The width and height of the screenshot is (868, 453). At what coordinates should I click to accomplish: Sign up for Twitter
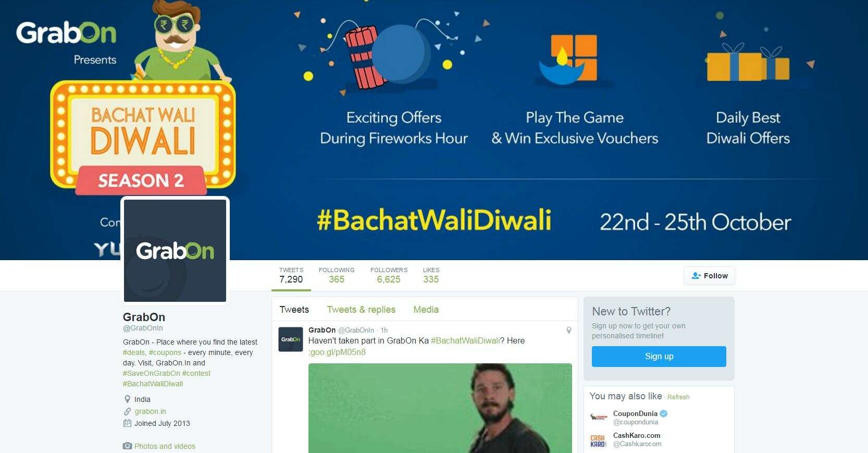[x=659, y=357]
